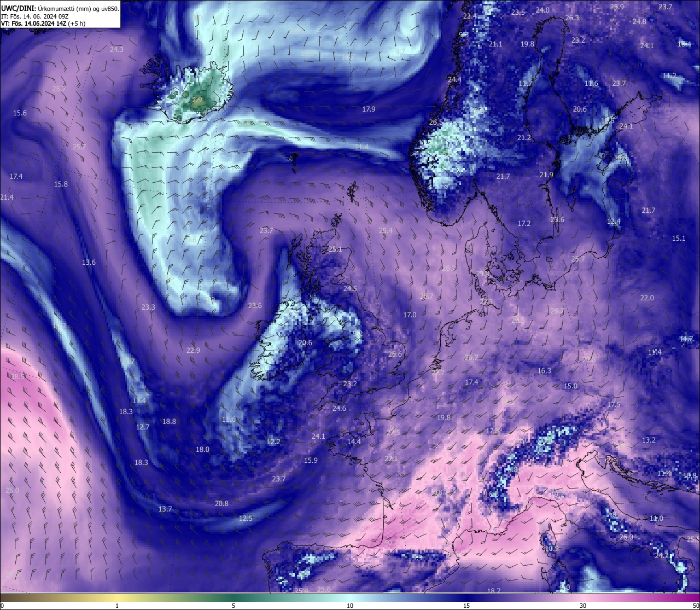Click the 21.1 value over northern Scandinavia

(x=495, y=44)
